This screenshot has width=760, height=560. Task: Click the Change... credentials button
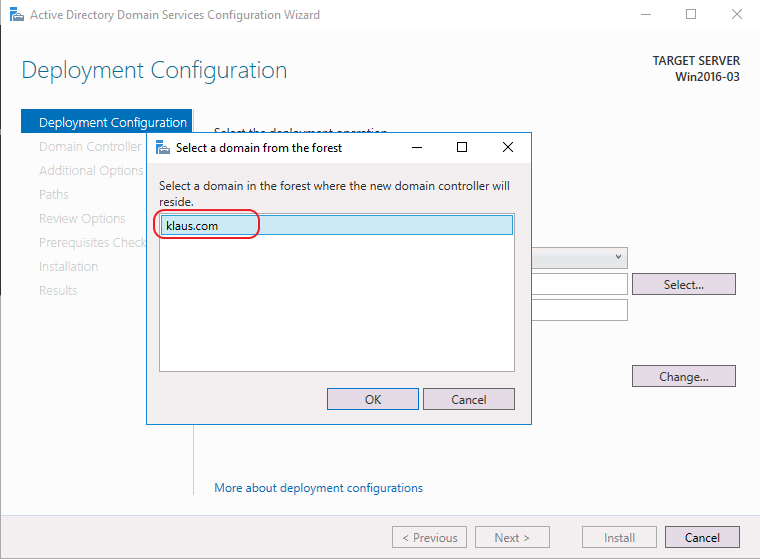683,377
